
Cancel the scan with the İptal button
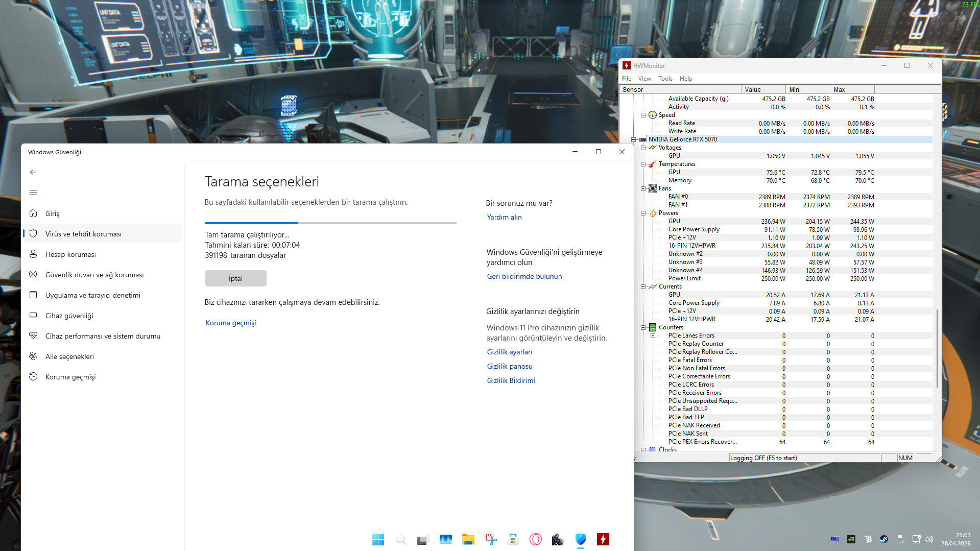coord(235,278)
